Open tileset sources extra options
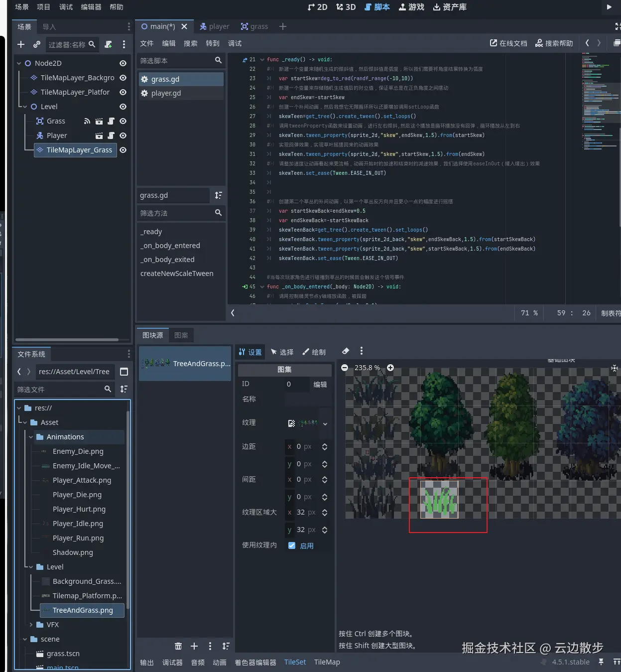 click(x=210, y=646)
